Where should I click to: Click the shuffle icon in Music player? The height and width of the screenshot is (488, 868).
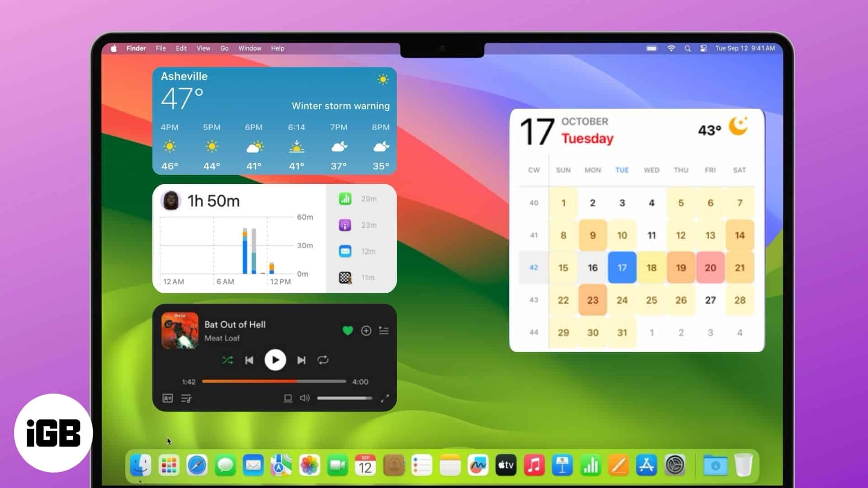click(227, 360)
